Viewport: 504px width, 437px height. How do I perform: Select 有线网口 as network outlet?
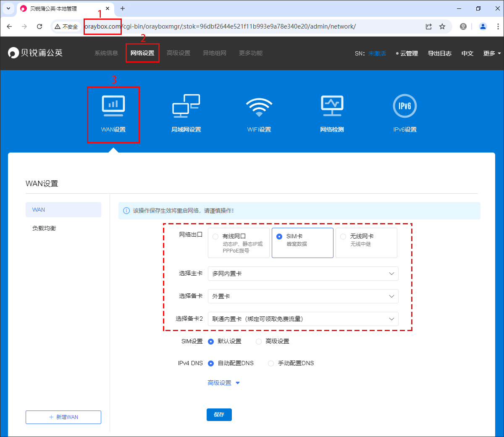tap(215, 237)
